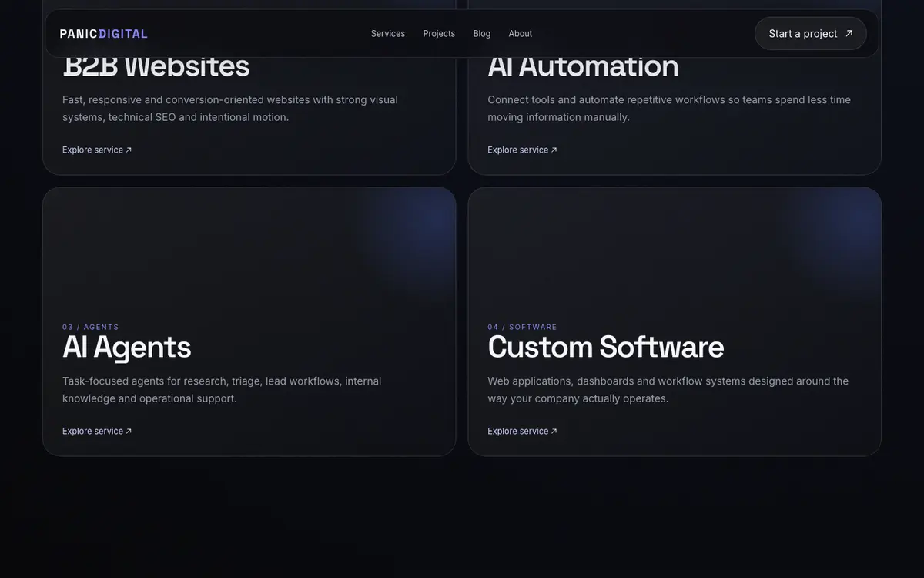The width and height of the screenshot is (924, 578).
Task: Click the Custom Software heading
Action: point(606,348)
